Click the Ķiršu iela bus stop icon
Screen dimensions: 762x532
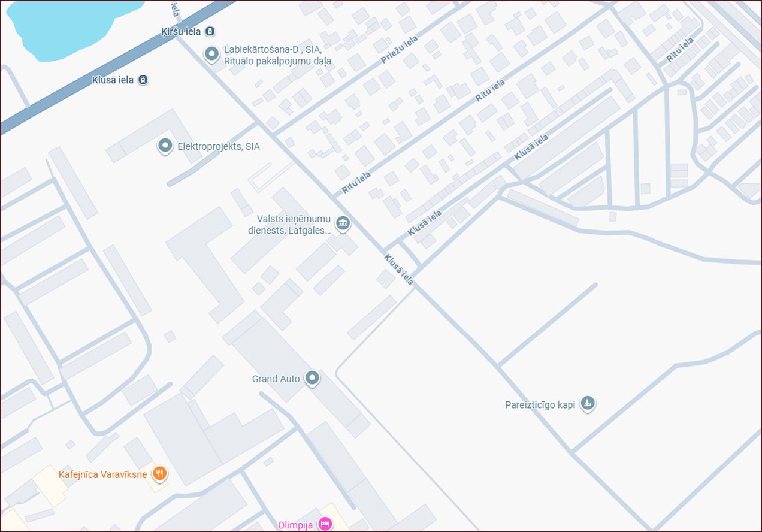click(x=210, y=32)
